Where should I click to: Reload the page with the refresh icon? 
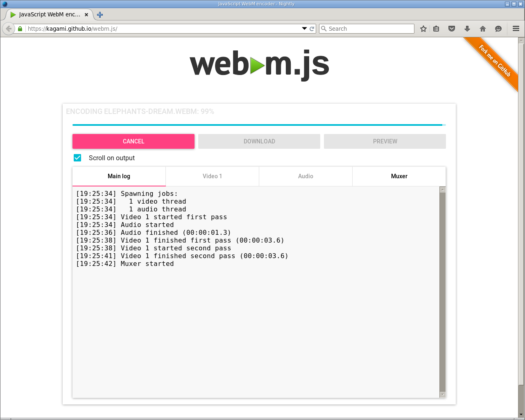312,29
